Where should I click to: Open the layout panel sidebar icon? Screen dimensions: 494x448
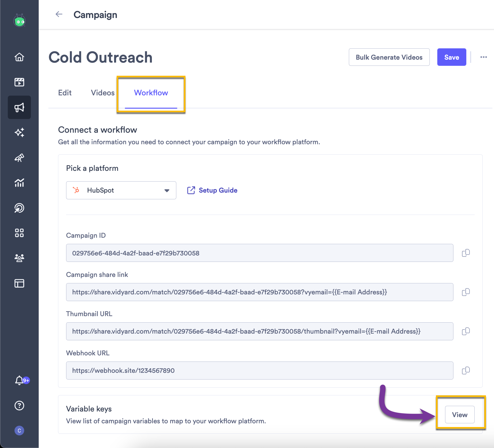pyautogui.click(x=19, y=283)
